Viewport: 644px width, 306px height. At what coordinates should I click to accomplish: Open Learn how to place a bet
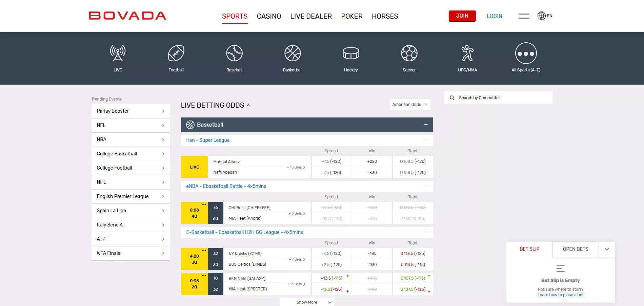click(560, 295)
